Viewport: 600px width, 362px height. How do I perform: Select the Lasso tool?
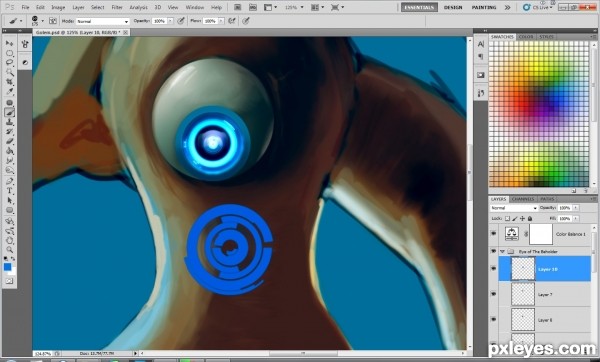click(10, 62)
